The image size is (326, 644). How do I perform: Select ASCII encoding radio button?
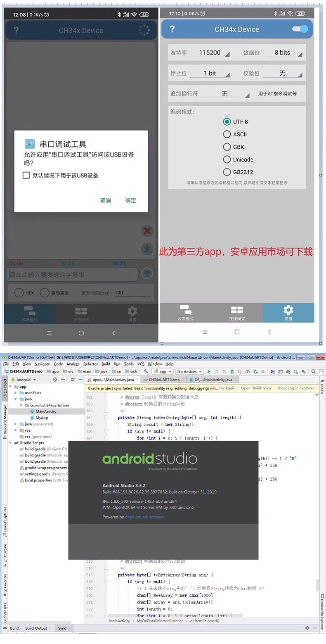tap(227, 134)
